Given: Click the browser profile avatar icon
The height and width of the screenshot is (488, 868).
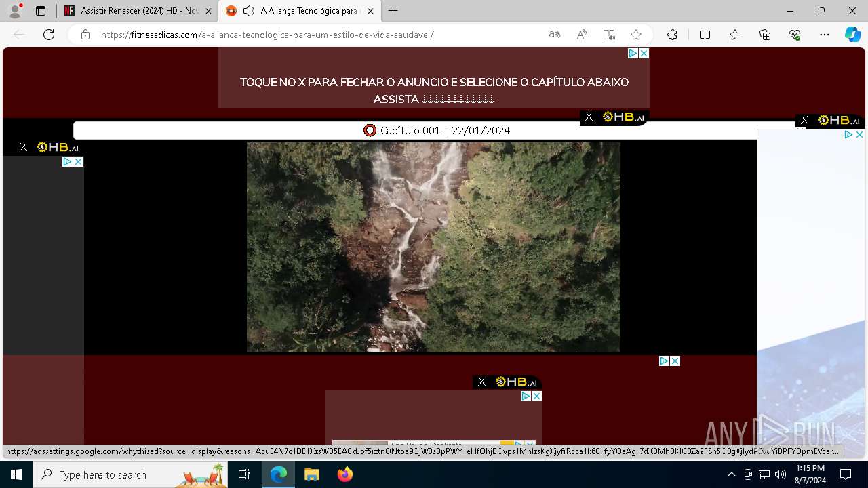Looking at the screenshot, I should point(15,11).
